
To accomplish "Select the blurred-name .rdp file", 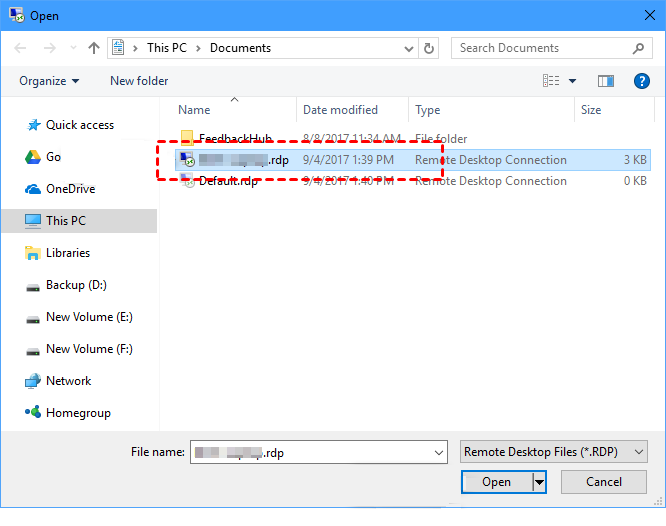I will click(x=413, y=160).
